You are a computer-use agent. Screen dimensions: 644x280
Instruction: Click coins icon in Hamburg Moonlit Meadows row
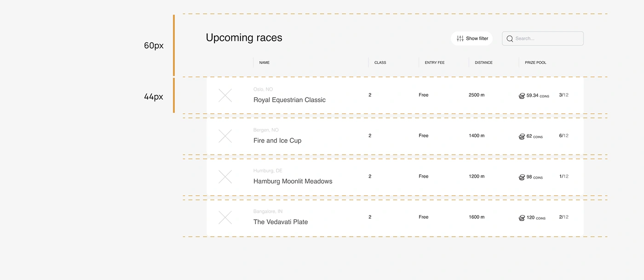click(522, 177)
